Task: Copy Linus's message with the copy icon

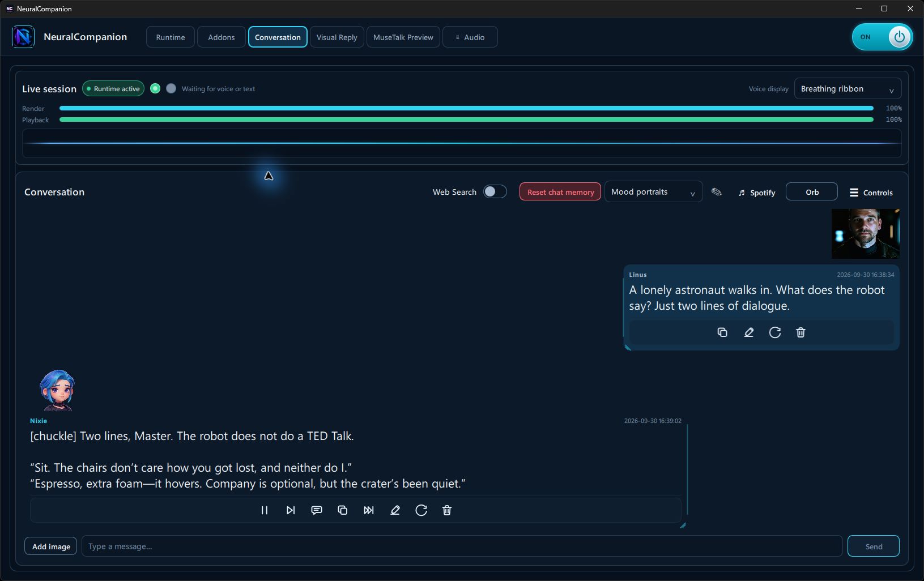Action: click(722, 332)
